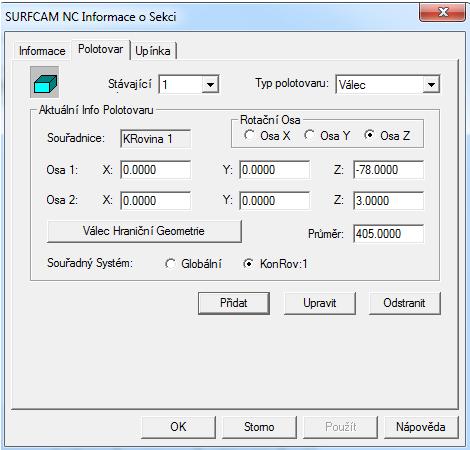
Task: Click the cyan stock block icon
Action: click(x=44, y=82)
